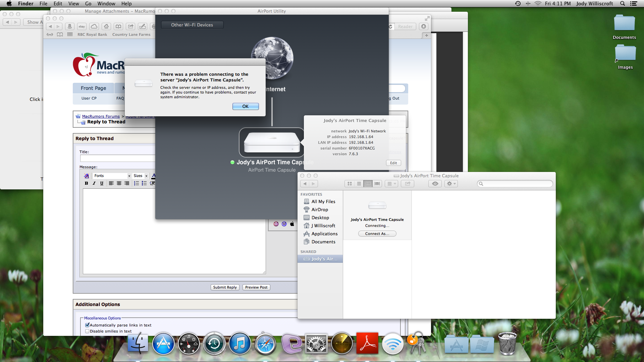The height and width of the screenshot is (362, 644).
Task: Switch Finder to icon view
Action: 349,184
